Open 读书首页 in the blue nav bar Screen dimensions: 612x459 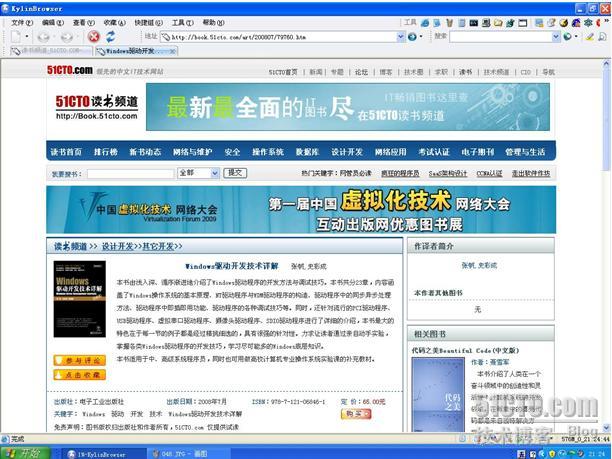[66, 152]
